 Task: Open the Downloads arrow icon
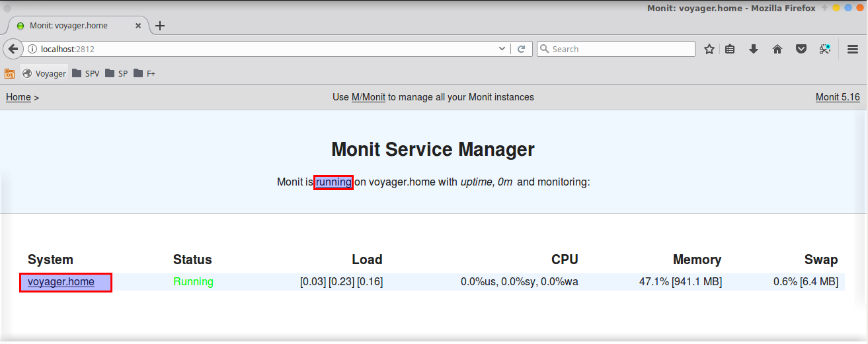[753, 49]
